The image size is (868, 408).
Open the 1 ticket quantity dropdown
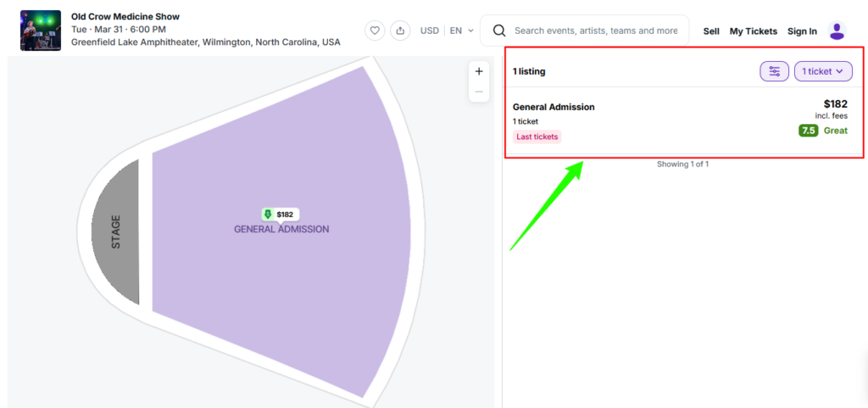coord(823,71)
